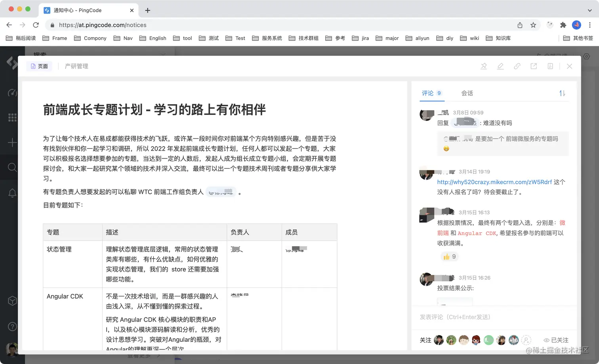This screenshot has height=364, width=599.
Task: Open the 其他书签 folder
Action: (578, 38)
